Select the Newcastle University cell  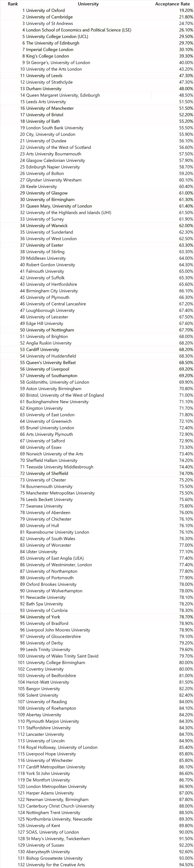[46, 597]
